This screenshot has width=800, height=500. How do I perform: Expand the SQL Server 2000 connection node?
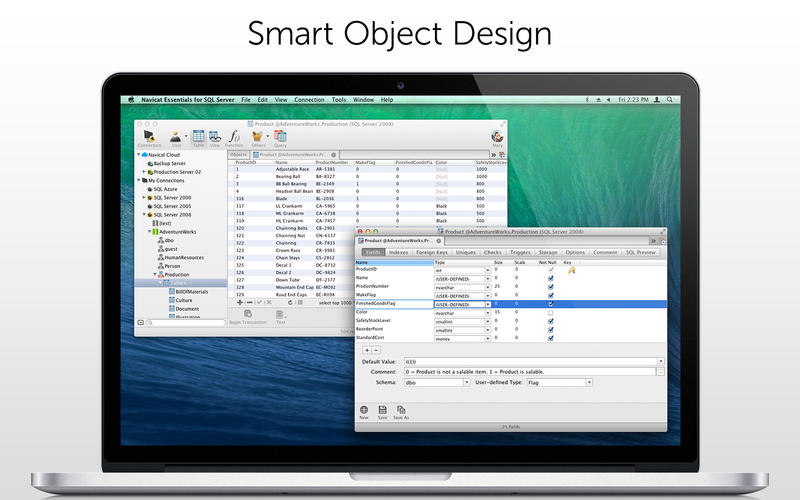(x=146, y=199)
